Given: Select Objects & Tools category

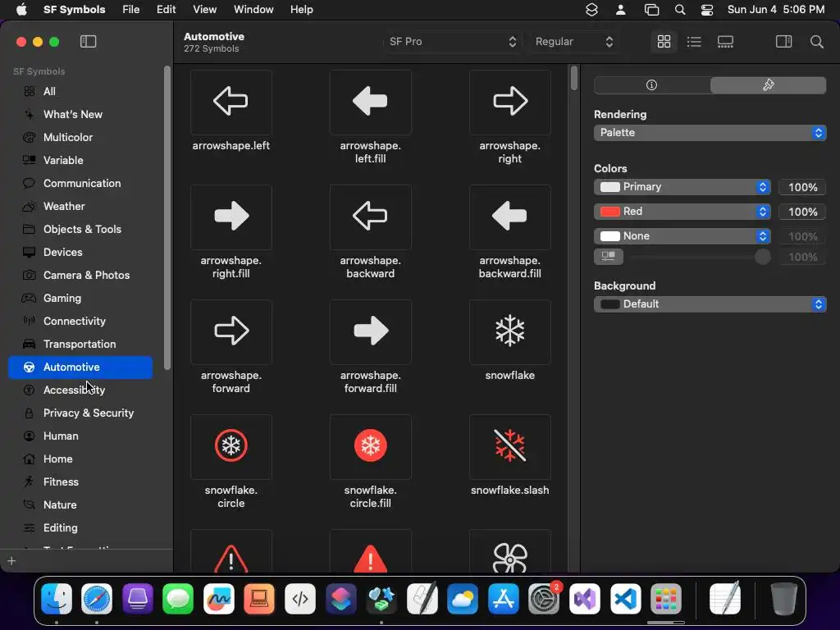Looking at the screenshot, I should [x=80, y=230].
